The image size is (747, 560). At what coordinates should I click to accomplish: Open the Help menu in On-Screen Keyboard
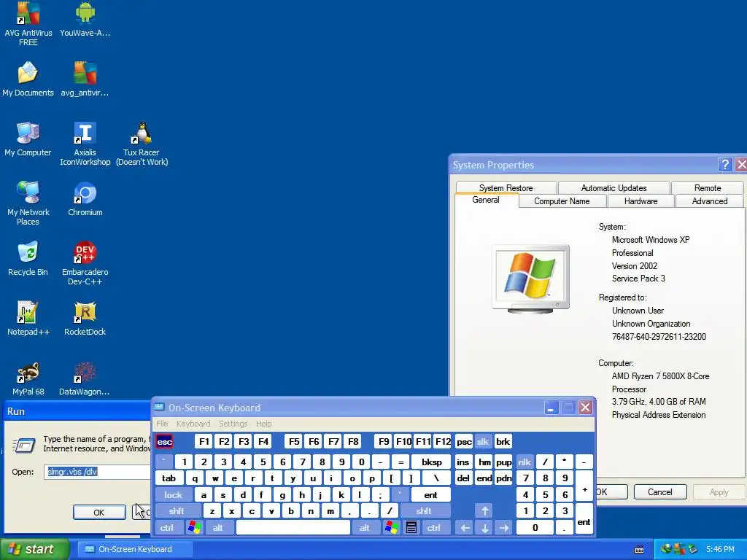(263, 424)
